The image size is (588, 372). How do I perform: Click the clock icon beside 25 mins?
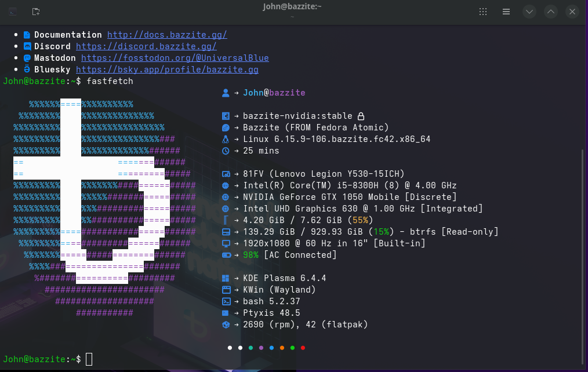tap(226, 151)
